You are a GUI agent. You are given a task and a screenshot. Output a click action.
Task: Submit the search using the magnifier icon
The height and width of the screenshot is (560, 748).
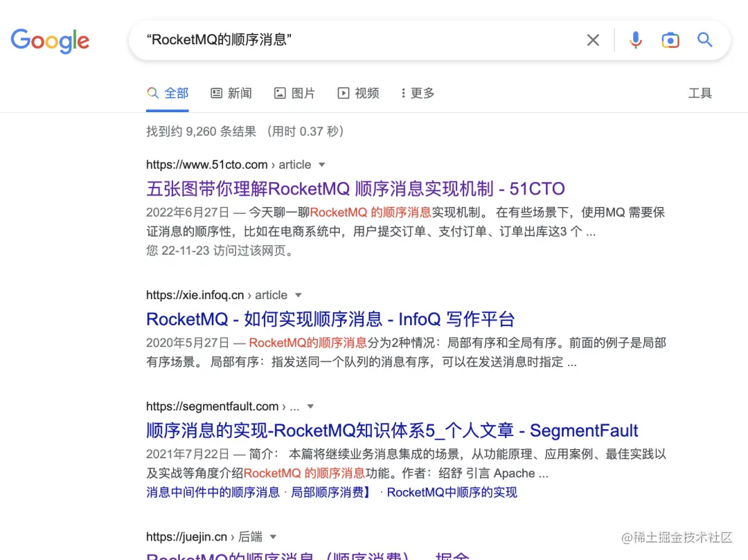click(x=704, y=39)
